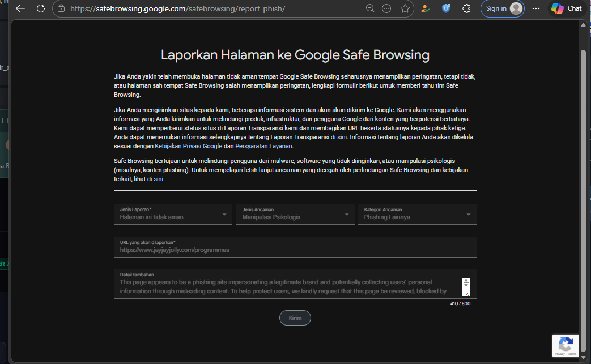Click the page heading 'Laporkan Halaman ke Google Safe Browsing'

[x=295, y=55]
